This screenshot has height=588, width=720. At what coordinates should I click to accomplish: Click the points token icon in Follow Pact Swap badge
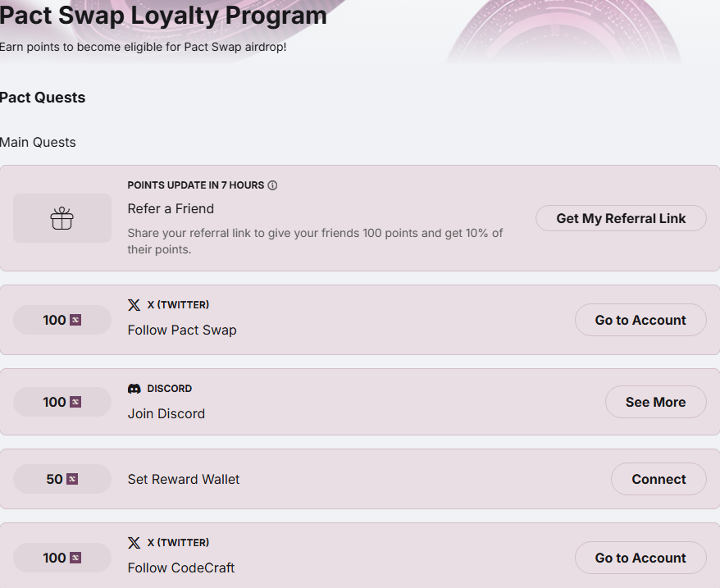(x=75, y=320)
